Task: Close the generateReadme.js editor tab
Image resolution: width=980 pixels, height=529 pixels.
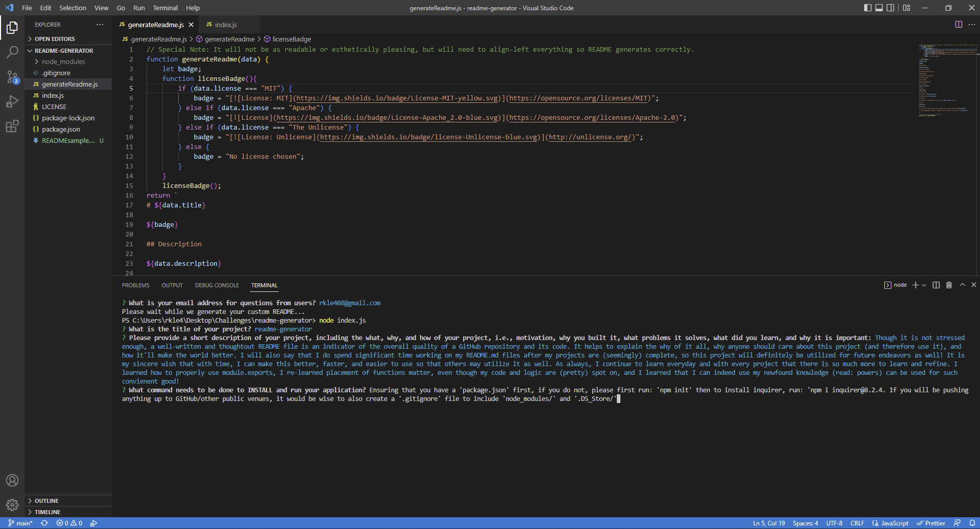Action: (191, 25)
